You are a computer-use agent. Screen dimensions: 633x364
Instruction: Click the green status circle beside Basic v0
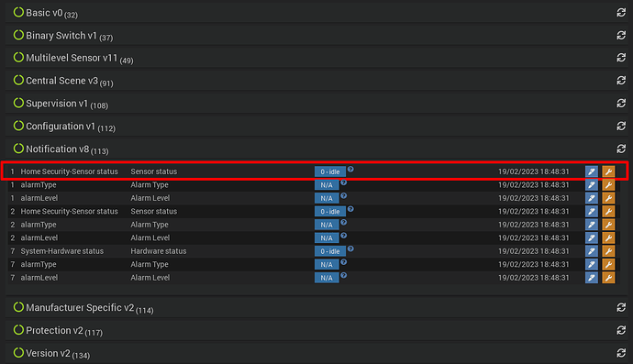click(x=18, y=13)
